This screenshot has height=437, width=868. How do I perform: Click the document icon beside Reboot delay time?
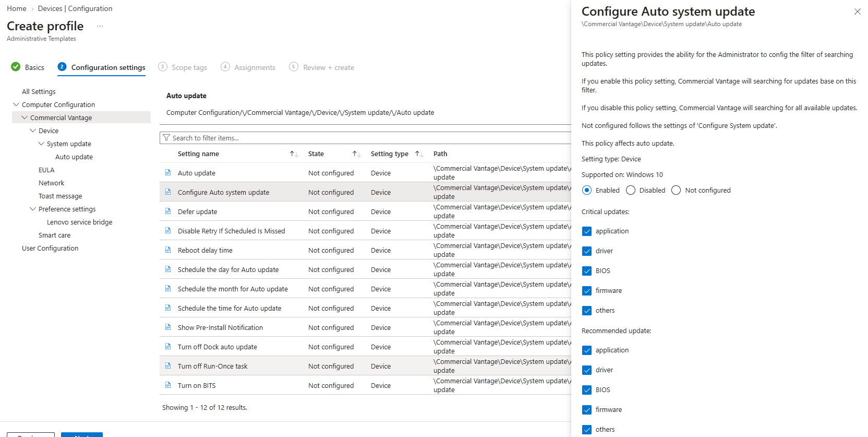point(168,250)
